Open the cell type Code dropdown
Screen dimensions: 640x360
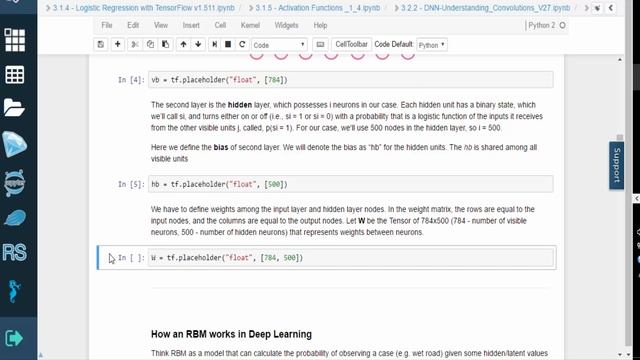pyautogui.click(x=279, y=45)
